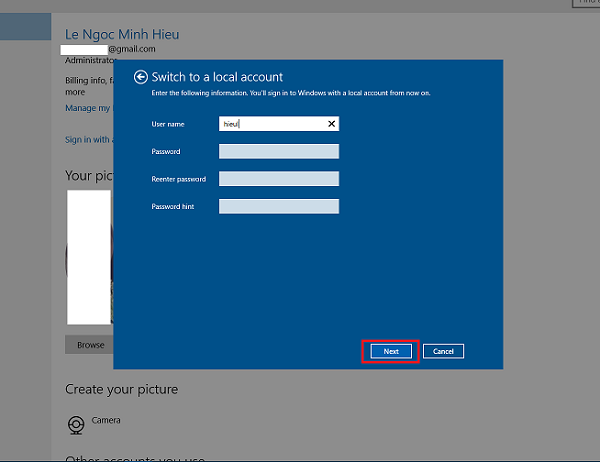The height and width of the screenshot is (462, 600).
Task: Open the 'Manage my' account link
Action: pos(88,108)
